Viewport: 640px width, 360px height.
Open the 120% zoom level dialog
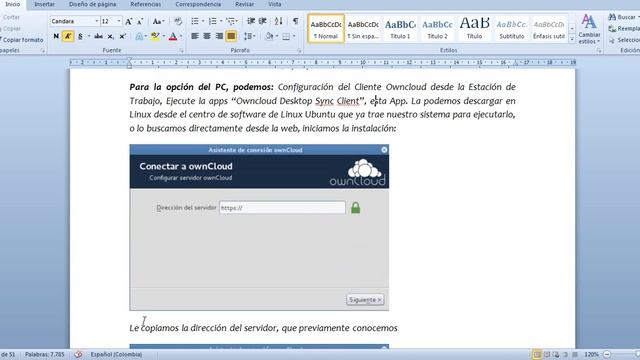(591, 354)
